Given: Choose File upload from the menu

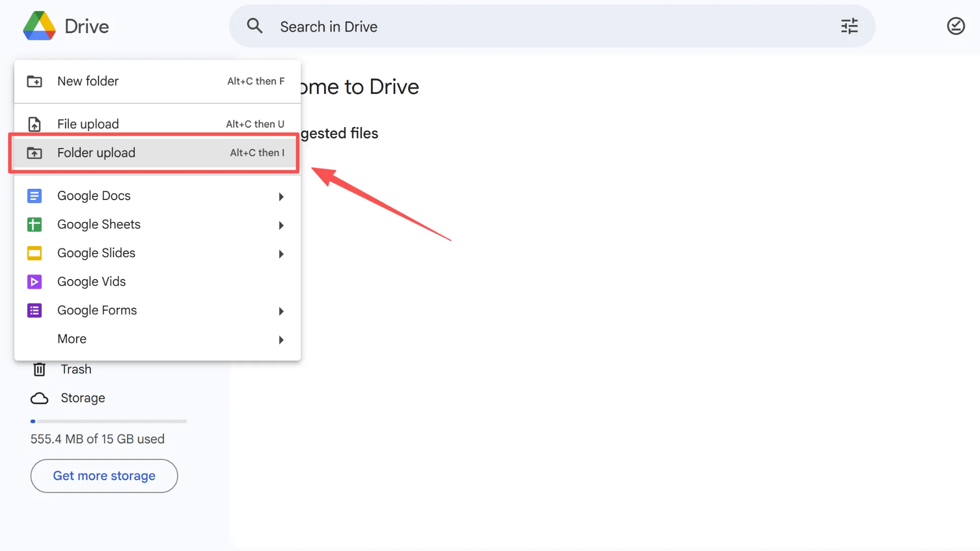Looking at the screenshot, I should [x=157, y=124].
